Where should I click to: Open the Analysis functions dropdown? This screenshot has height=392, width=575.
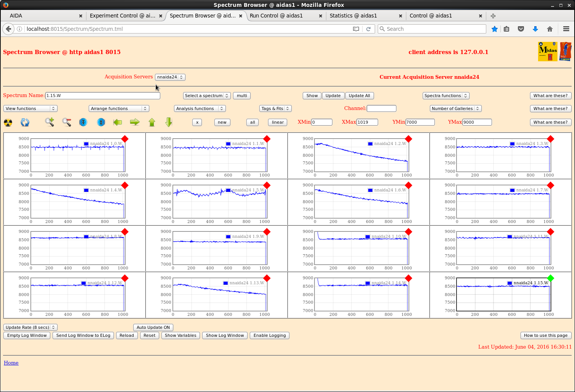pyautogui.click(x=200, y=108)
